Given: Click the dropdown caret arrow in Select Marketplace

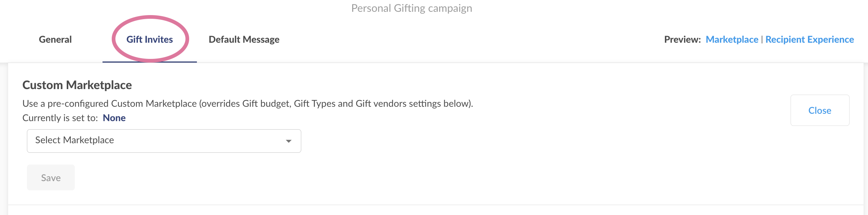Looking at the screenshot, I should pos(288,141).
